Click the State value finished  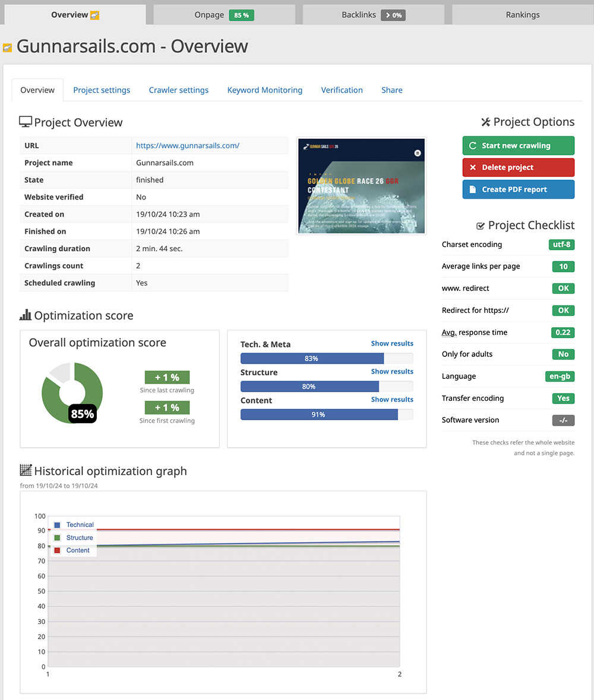pos(150,180)
